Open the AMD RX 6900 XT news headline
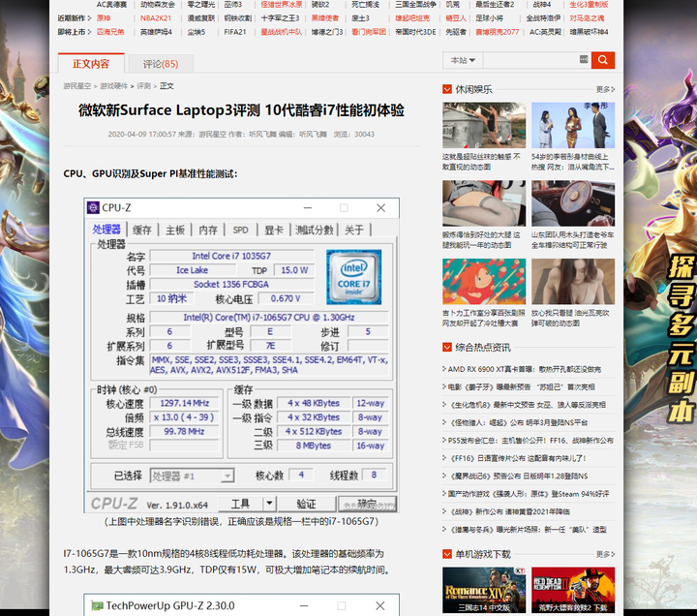 click(x=525, y=369)
